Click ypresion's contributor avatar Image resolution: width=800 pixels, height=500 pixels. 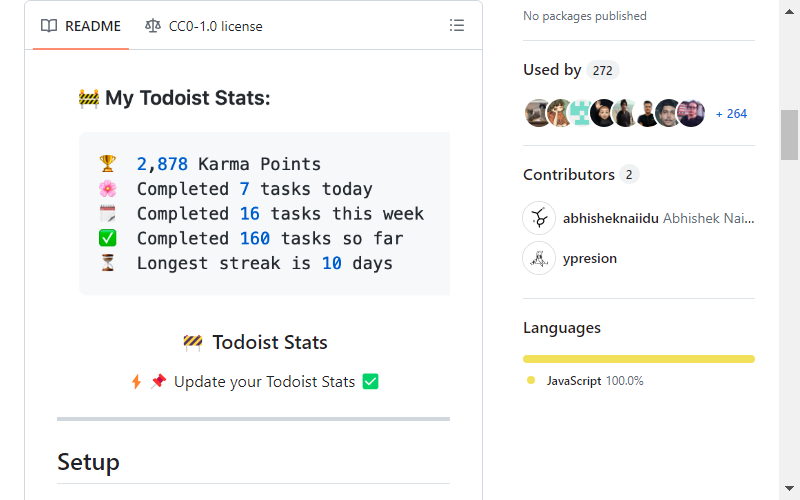[x=539, y=258]
